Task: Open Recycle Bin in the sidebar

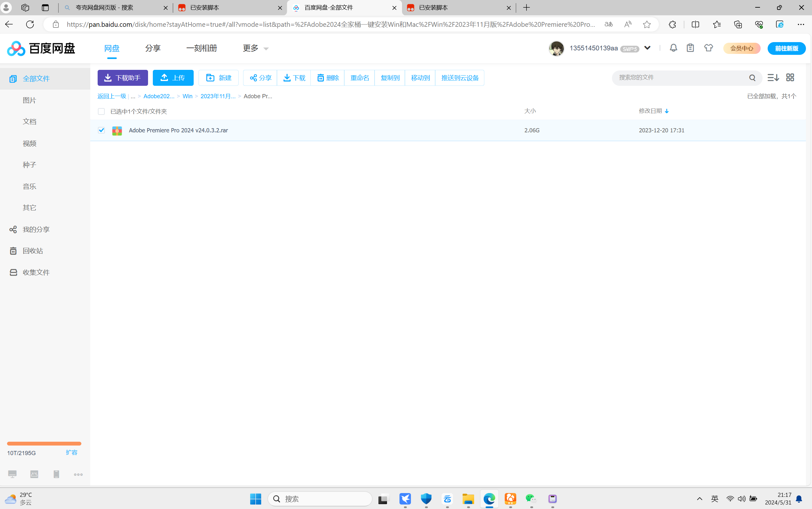Action: (33, 251)
